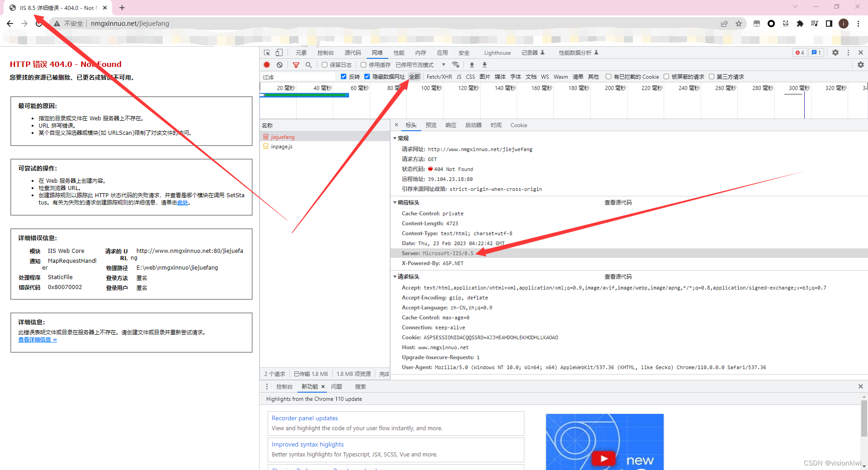
Task: Open Improved syntax highlights link
Action: 307,444
